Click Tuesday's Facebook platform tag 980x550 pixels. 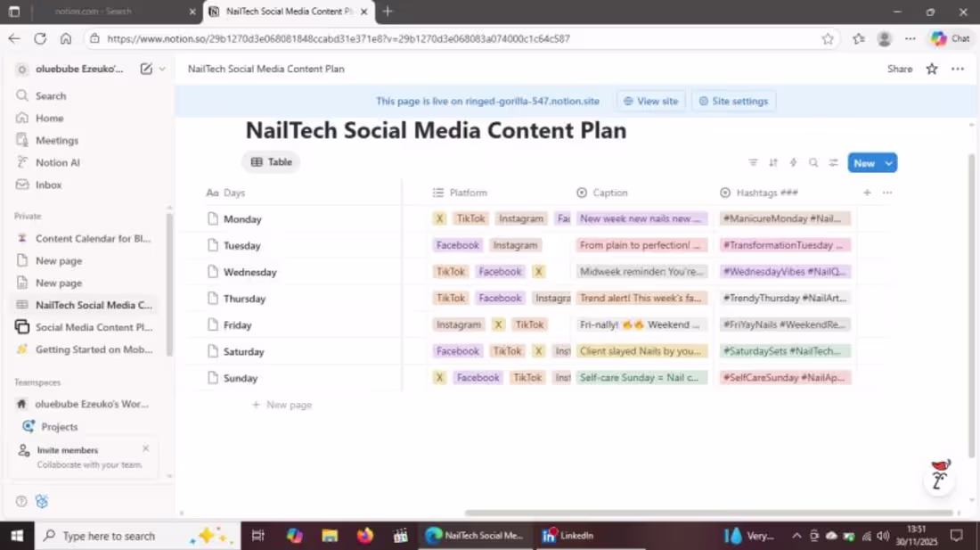tap(458, 245)
